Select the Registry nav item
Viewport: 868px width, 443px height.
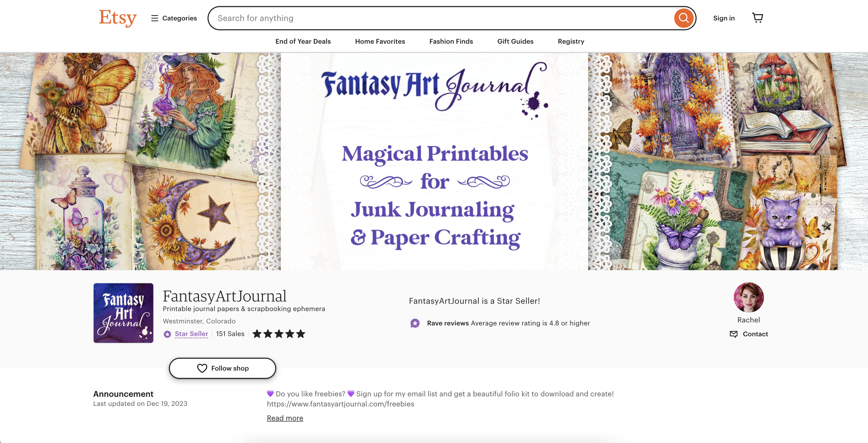point(571,41)
